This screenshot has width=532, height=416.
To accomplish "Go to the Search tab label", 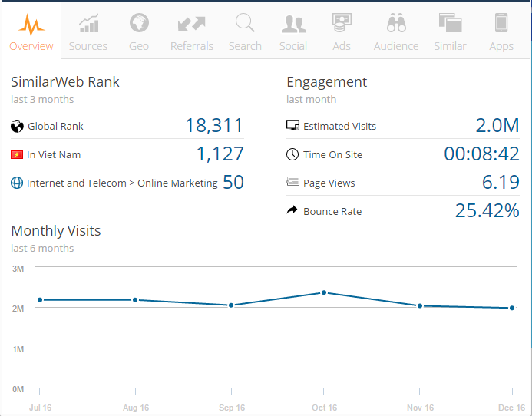I will coord(245,46).
